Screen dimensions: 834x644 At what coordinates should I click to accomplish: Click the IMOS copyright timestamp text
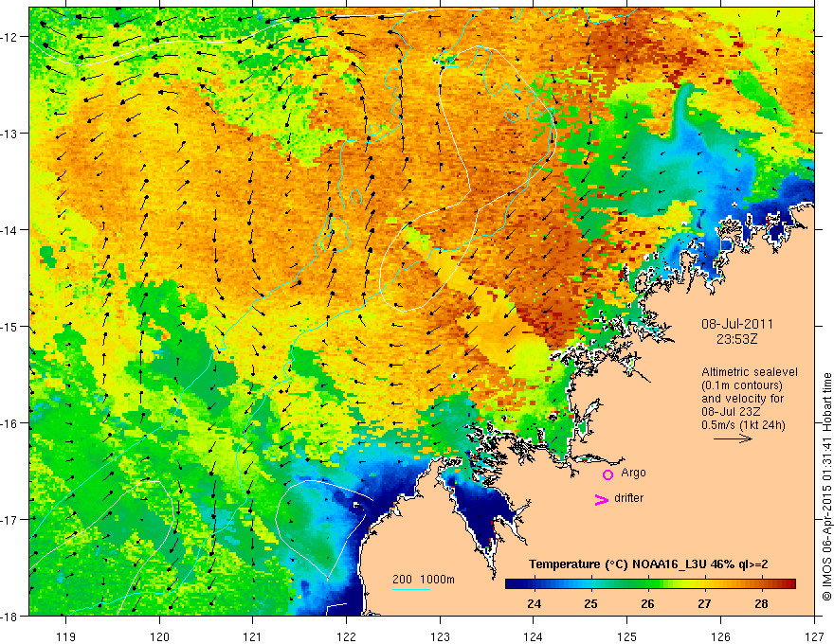[x=826, y=488]
